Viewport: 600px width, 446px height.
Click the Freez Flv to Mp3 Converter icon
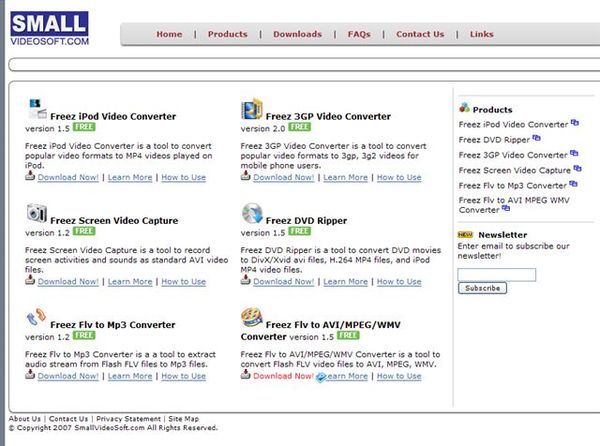point(36,317)
